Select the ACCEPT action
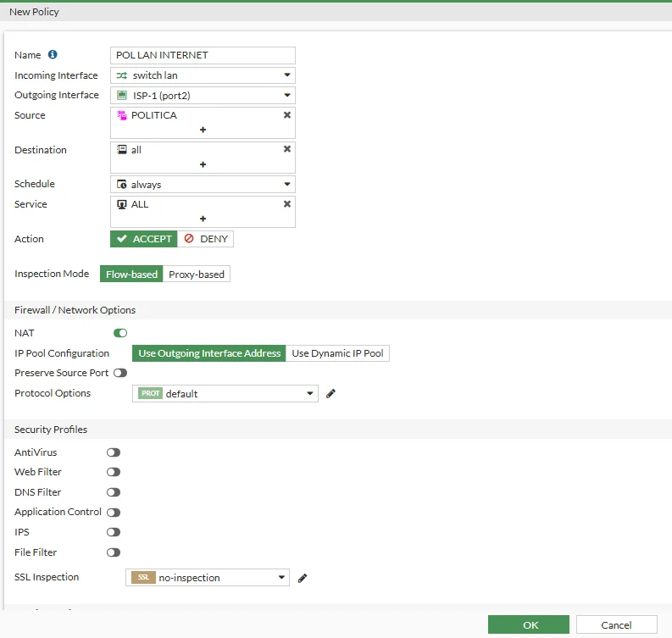 click(143, 239)
